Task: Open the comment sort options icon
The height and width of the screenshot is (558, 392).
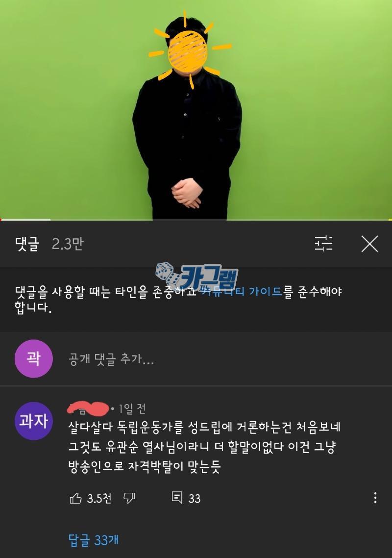Action: point(323,244)
